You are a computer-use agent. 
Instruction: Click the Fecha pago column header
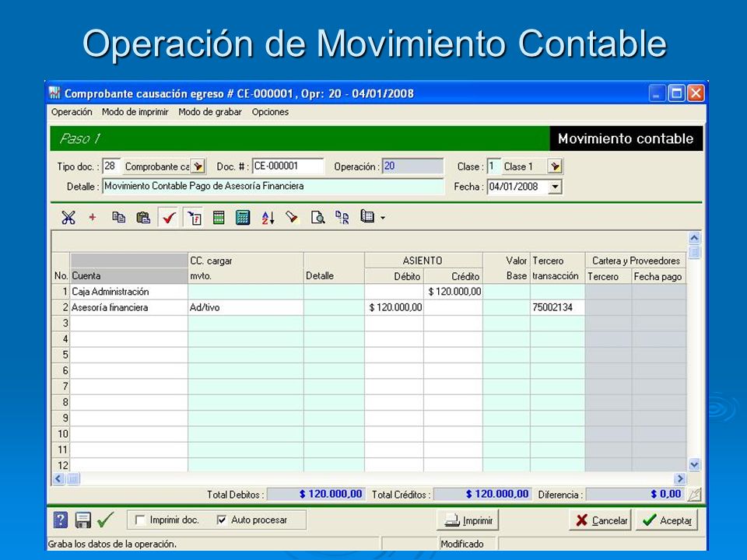(658, 277)
